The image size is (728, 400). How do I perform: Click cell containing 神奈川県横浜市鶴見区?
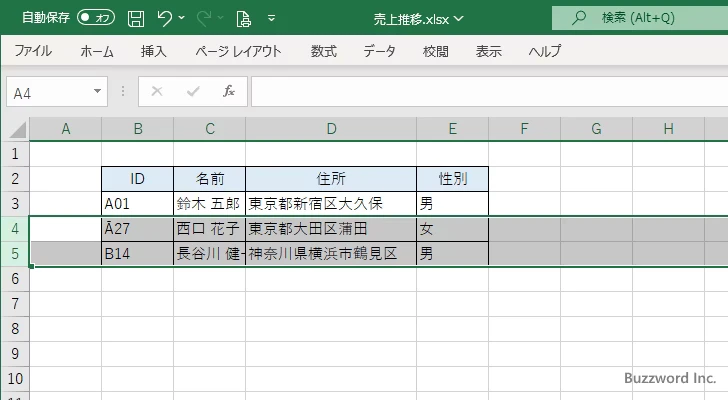(331, 254)
